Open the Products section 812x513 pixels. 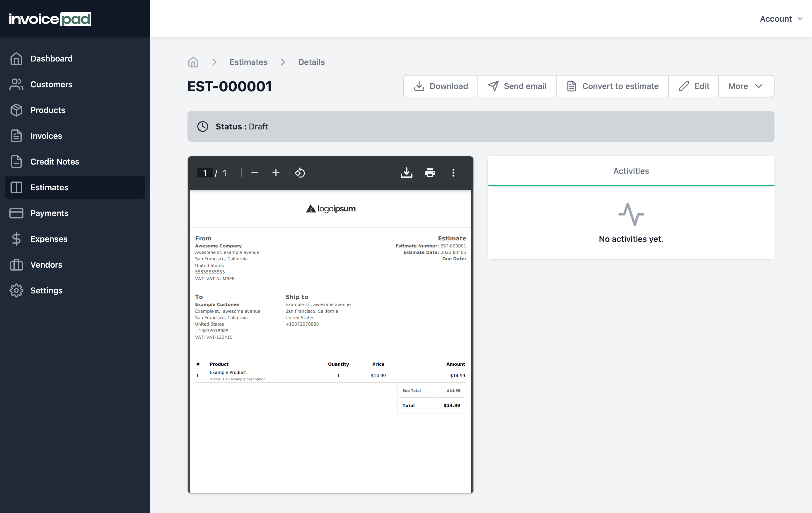click(75, 110)
